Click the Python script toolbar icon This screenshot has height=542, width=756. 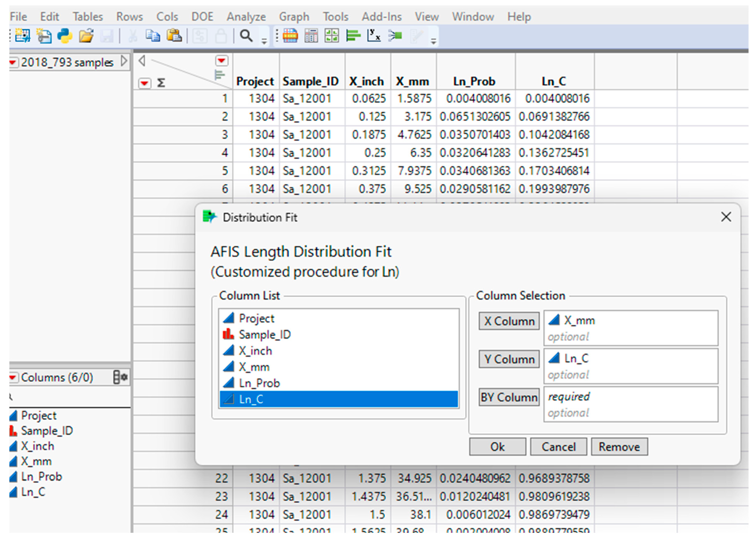(65, 36)
